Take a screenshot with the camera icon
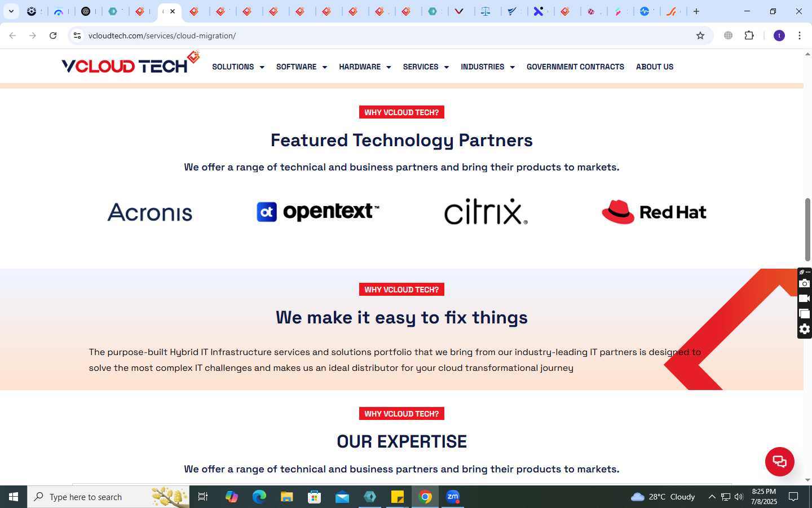The width and height of the screenshot is (812, 508). point(805,283)
